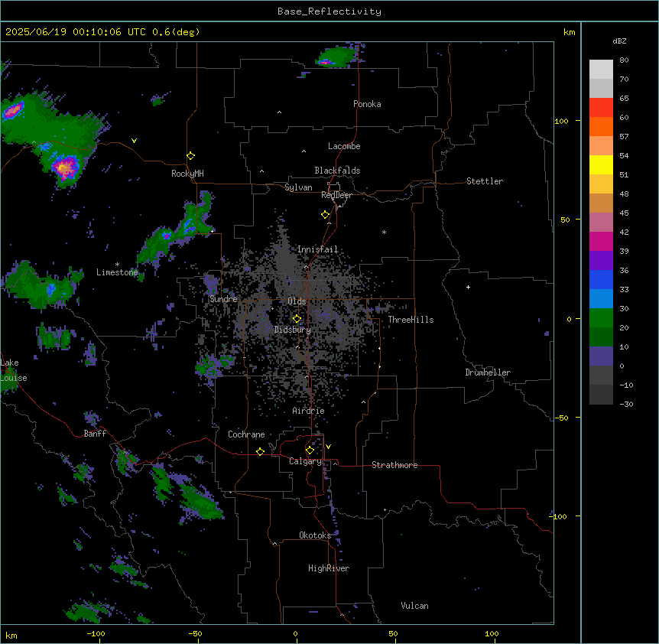The width and height of the screenshot is (659, 644).
Task: Click the Blackfalds city label
Action: (337, 171)
